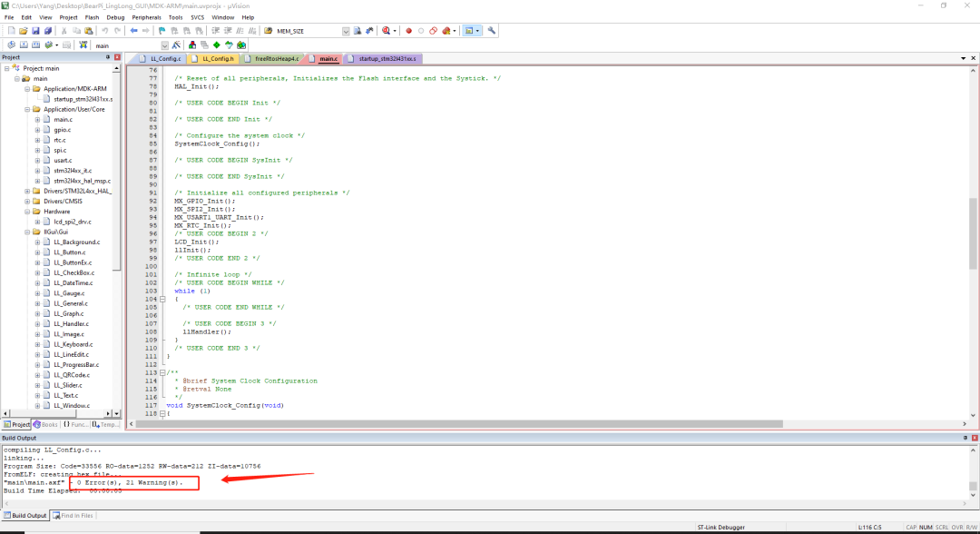This screenshot has height=534, width=980.
Task: Collapse the comment fold marker at line 113
Action: 163,372
